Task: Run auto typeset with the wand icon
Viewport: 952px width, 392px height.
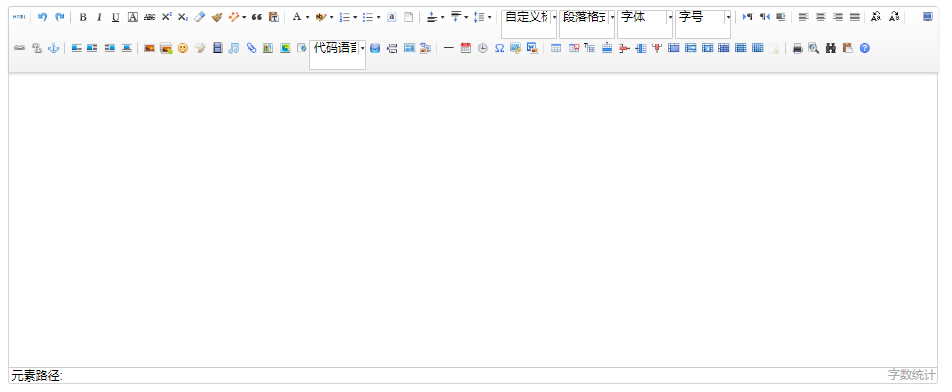Action: click(x=234, y=17)
